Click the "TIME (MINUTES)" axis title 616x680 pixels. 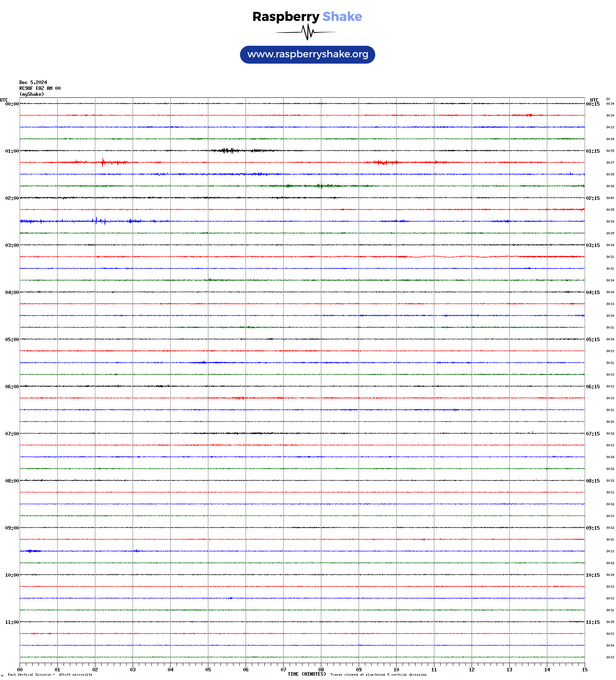307,674
